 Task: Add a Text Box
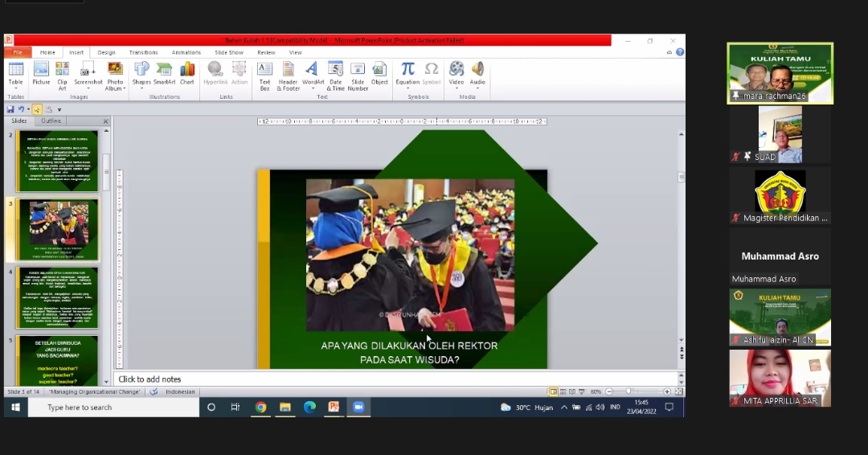point(264,73)
